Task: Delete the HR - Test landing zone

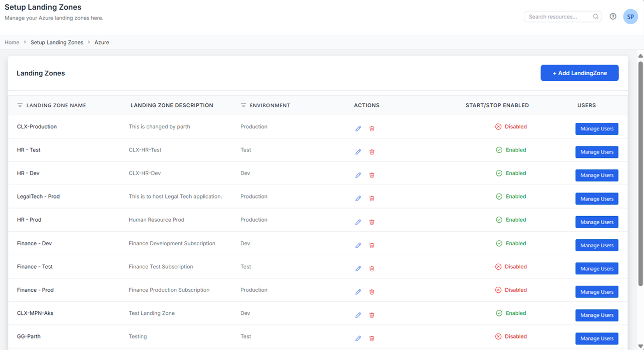Action: point(372,152)
